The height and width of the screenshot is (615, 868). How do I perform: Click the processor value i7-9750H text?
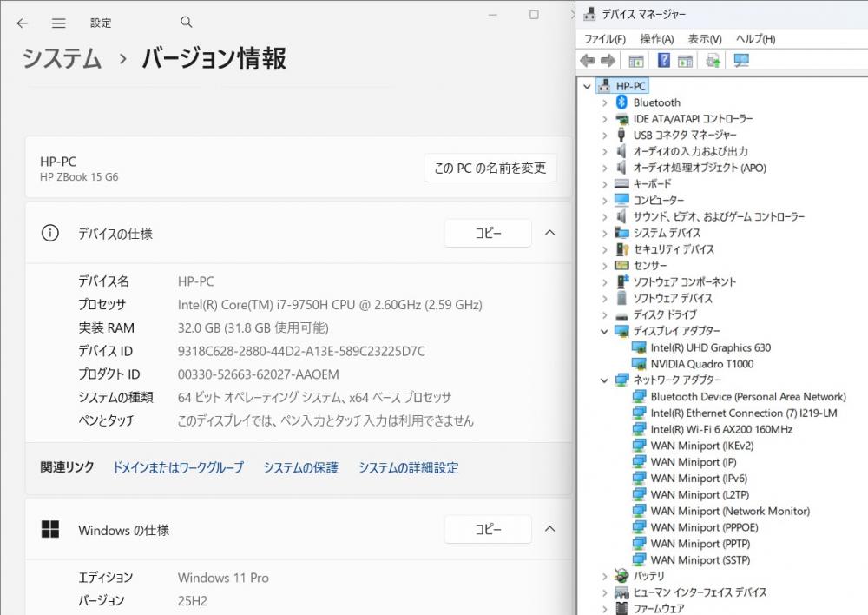[330, 305]
